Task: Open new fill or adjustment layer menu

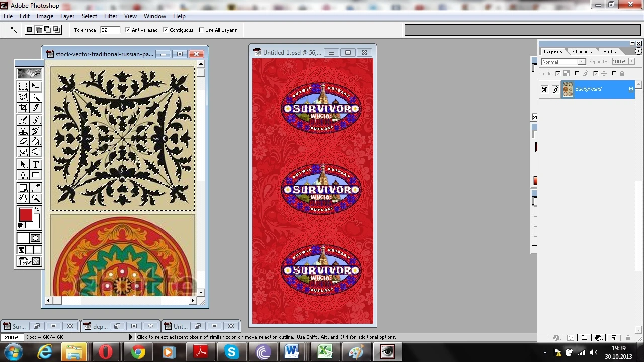Action: (599, 338)
